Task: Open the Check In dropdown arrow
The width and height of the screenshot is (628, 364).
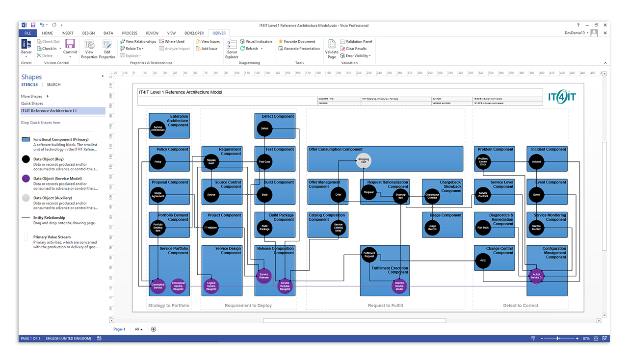Action: pos(60,49)
